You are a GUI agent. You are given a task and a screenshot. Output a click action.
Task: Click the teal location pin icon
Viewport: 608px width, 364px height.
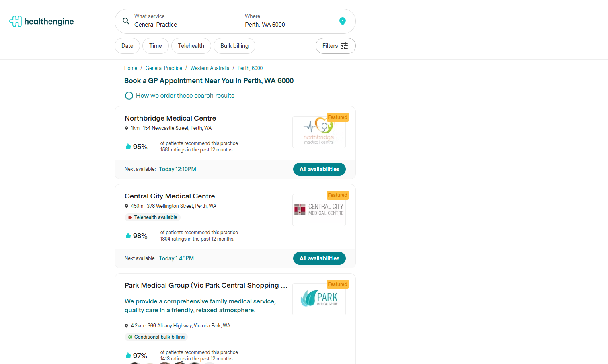(343, 21)
